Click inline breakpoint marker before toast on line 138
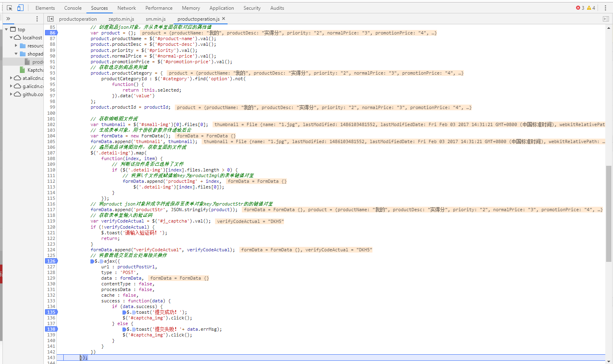The width and height of the screenshot is (613, 364). pyautogui.click(x=133, y=330)
